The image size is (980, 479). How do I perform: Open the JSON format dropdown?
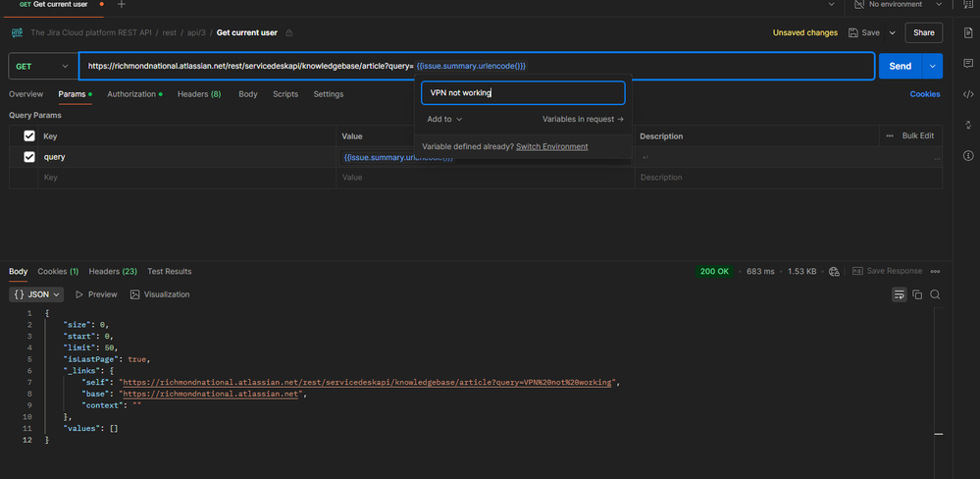(x=37, y=294)
